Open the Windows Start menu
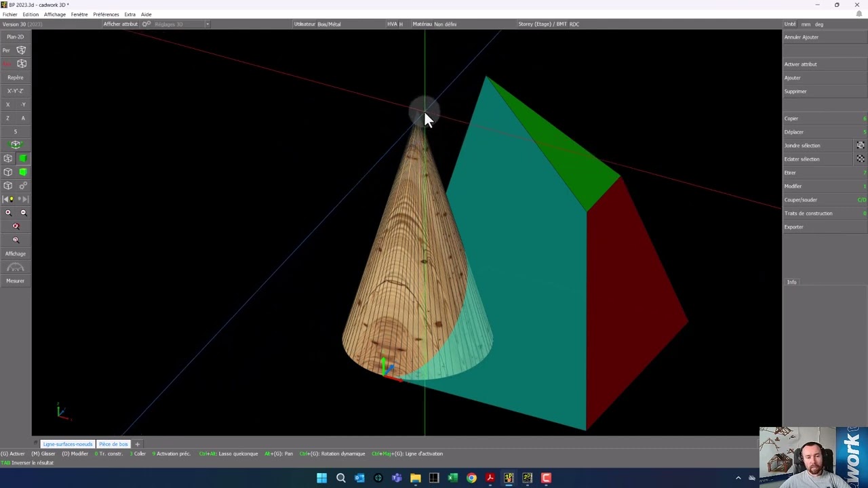Viewport: 868px width, 488px height. click(x=321, y=478)
